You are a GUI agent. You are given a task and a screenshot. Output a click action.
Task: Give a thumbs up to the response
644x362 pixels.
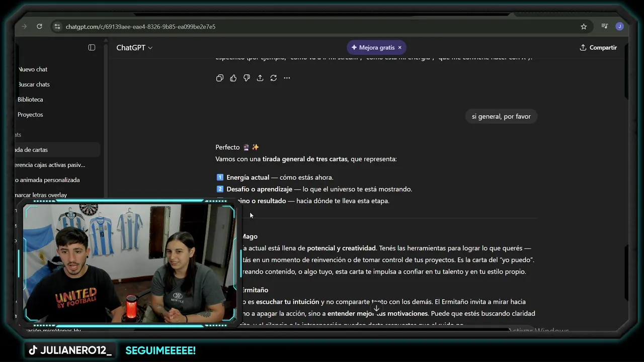233,78
